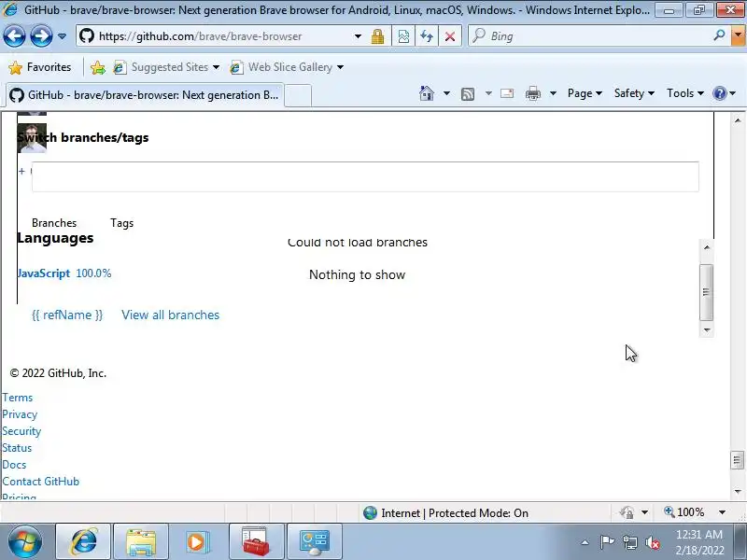Open the Security footer link
The image size is (747, 560).
click(x=21, y=431)
